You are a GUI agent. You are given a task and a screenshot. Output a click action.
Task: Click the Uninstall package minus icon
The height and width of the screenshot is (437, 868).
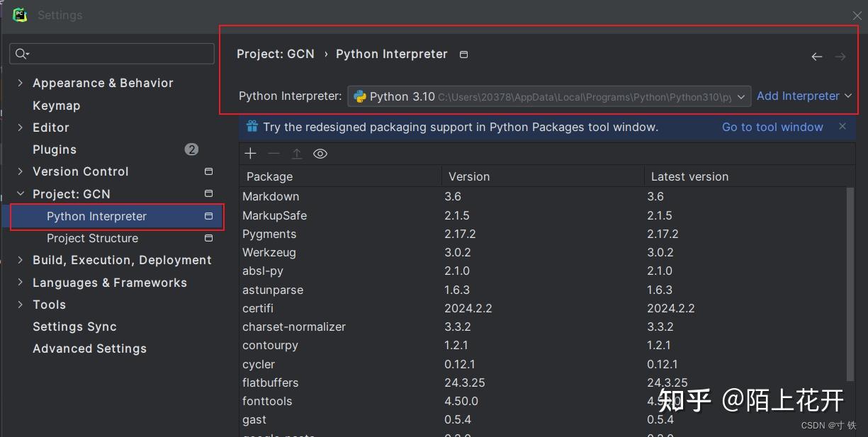click(x=274, y=153)
